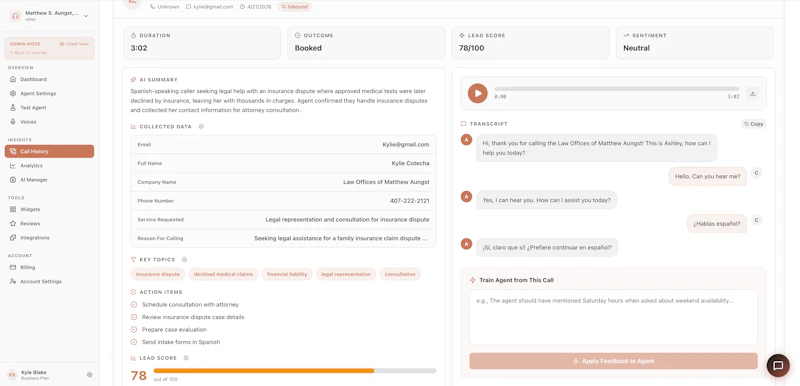The height and width of the screenshot is (386, 800).
Task: Click the Outcome Booked card
Action: coord(366,43)
